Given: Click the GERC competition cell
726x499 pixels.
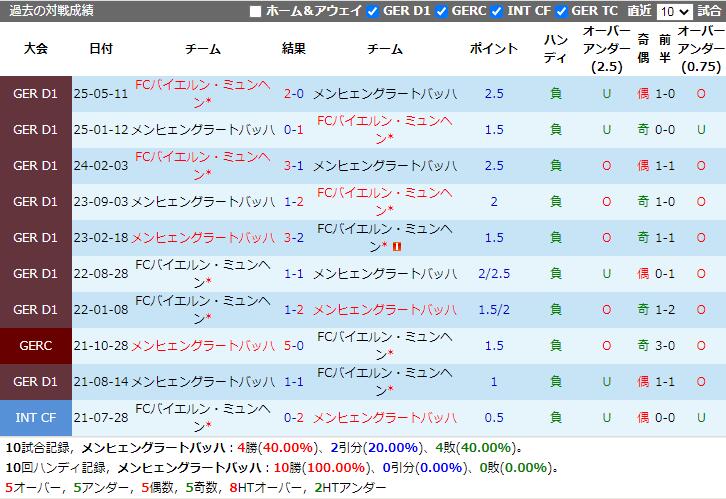Looking at the screenshot, I should point(36,345).
